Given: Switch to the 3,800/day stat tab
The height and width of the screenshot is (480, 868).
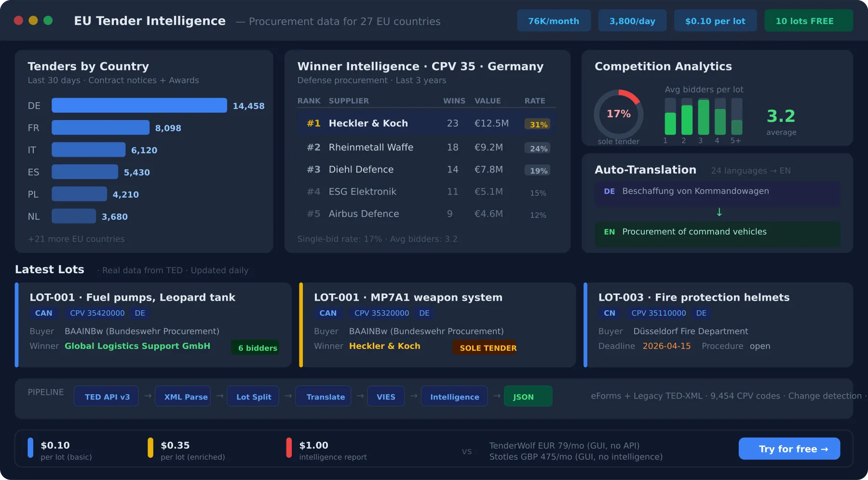Looking at the screenshot, I should point(632,20).
